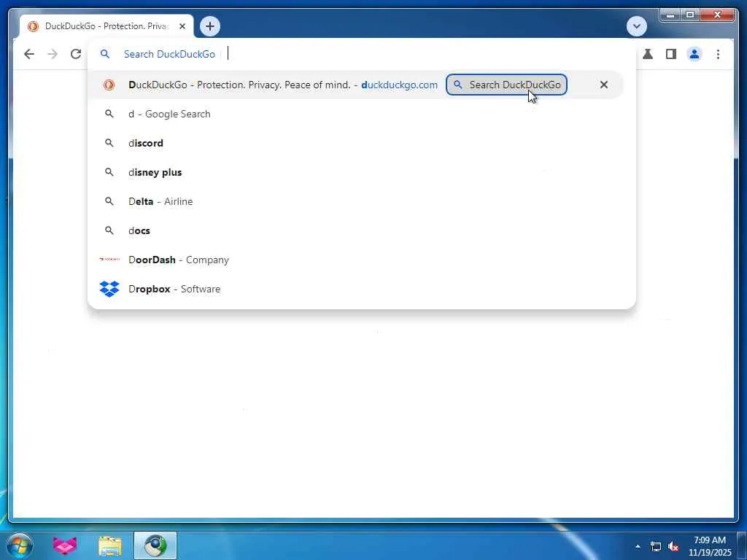Click the Search DuckDuckGo button in suggestion row
This screenshot has height=560, width=747.
(x=506, y=85)
